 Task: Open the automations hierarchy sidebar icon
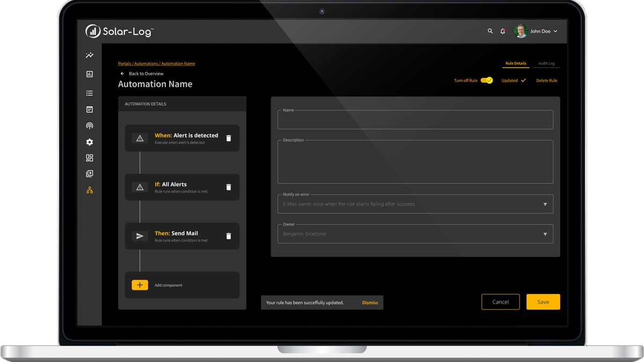click(x=90, y=190)
